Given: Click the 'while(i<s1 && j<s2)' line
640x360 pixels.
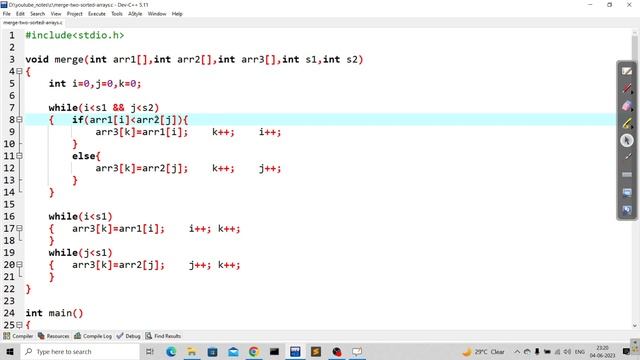Looking at the screenshot, I should [104, 108].
